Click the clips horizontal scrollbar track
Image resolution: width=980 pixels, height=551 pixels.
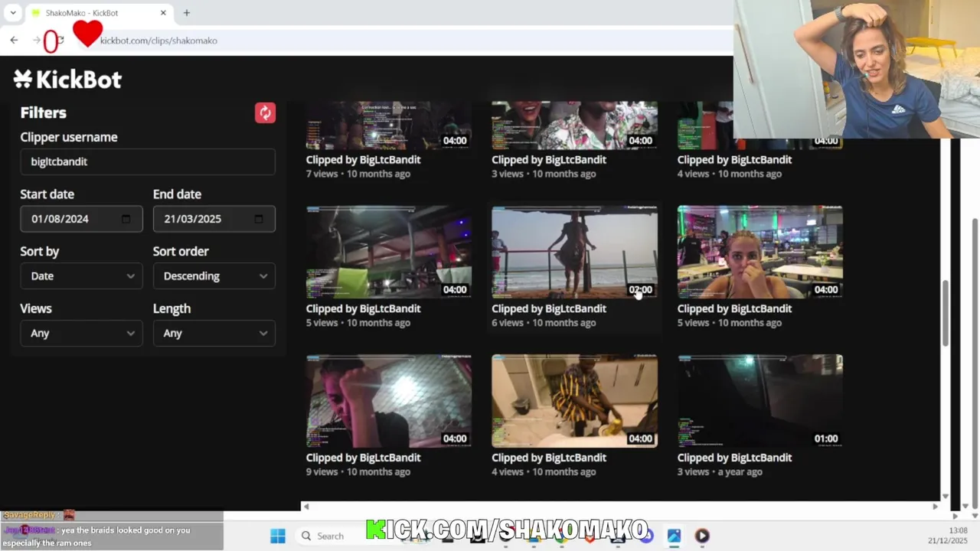pyautogui.click(x=620, y=506)
